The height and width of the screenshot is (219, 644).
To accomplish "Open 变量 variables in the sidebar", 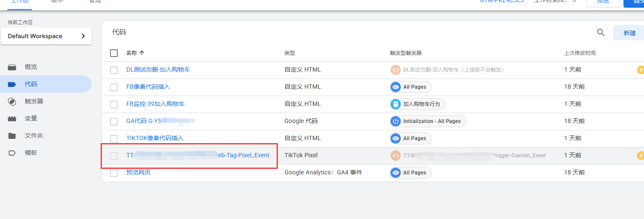I will pyautogui.click(x=31, y=118).
